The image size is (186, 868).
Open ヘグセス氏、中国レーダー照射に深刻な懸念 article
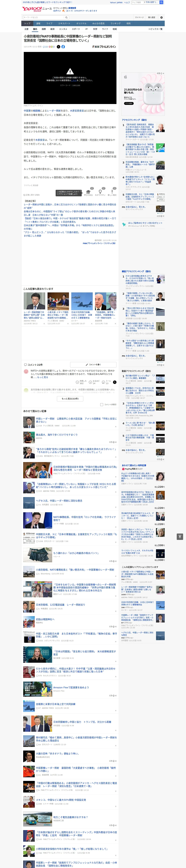59,501
